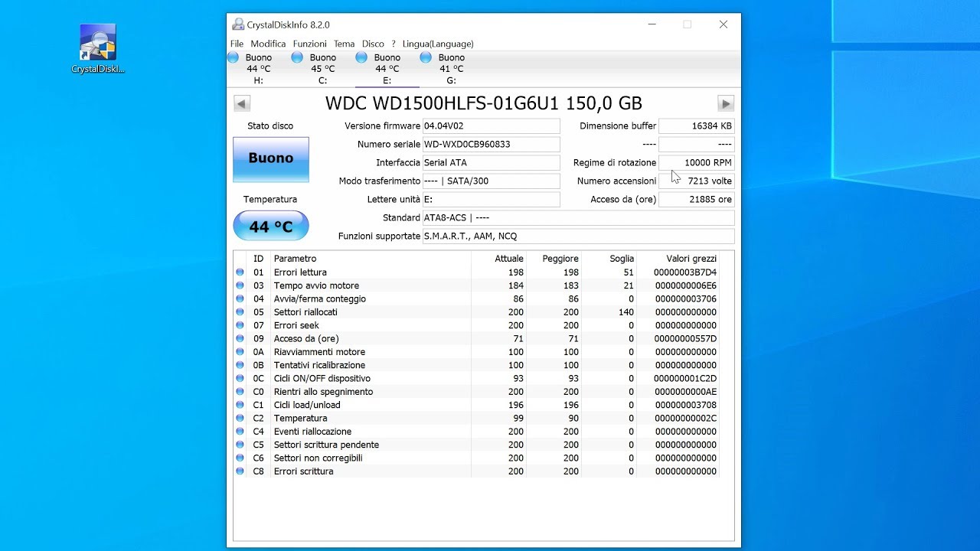Screen dimensions: 980x551
Task: Click raw value 00000000557D
Action: [685, 338]
